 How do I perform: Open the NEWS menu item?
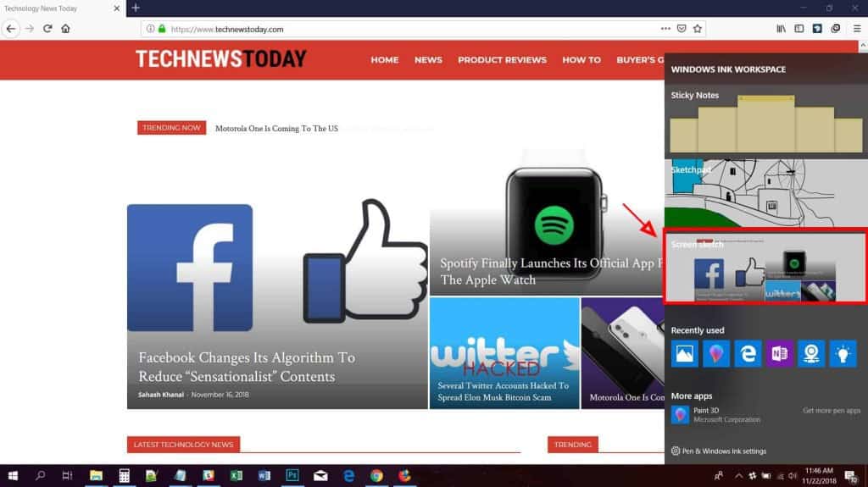428,60
